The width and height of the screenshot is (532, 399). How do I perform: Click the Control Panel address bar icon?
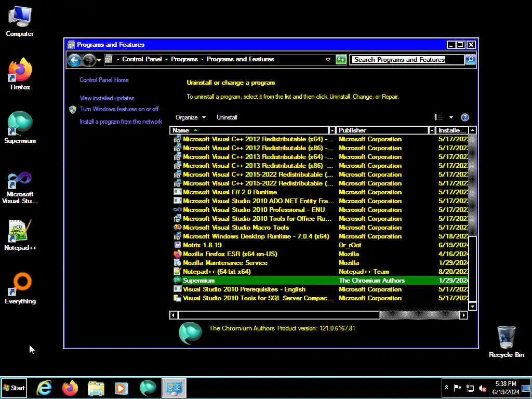[109, 59]
